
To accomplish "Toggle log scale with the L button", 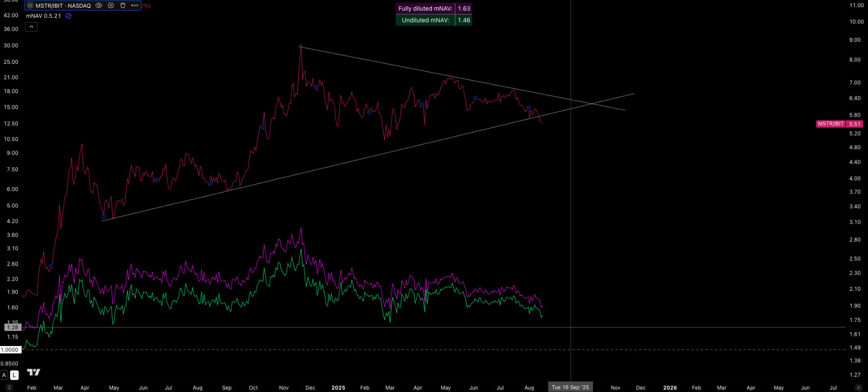I will tap(14, 375).
